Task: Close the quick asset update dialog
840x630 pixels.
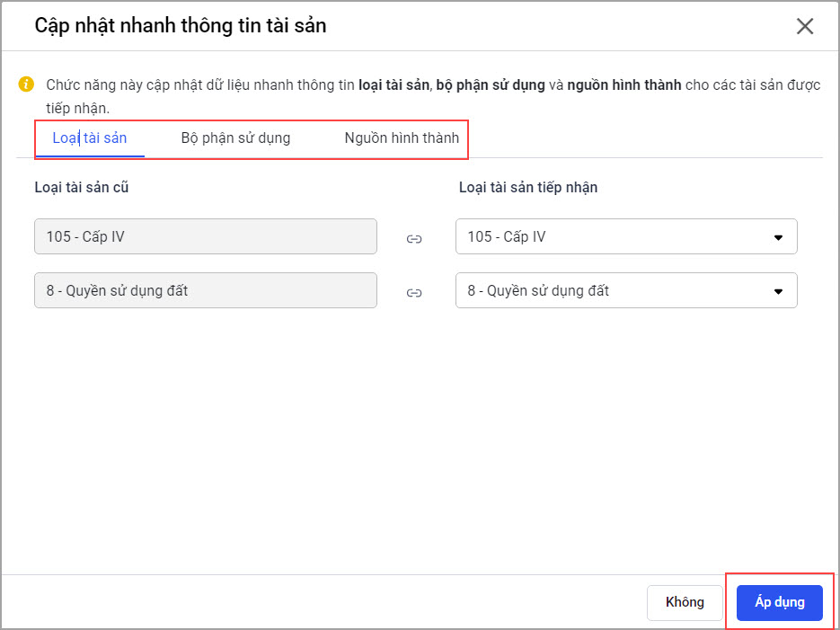Action: pos(805,26)
